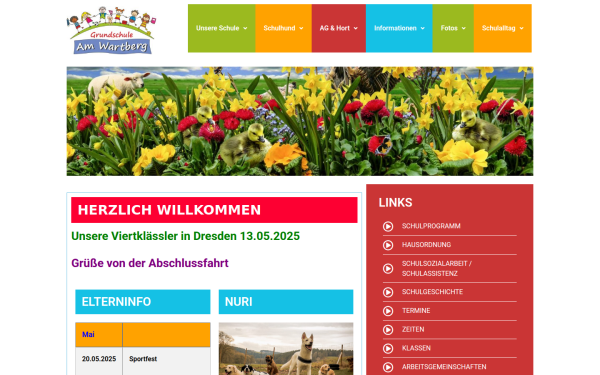Screen dimensions: 600x375
Task: Click the circle arrow icon beside Zeiten
Action: click(x=388, y=330)
